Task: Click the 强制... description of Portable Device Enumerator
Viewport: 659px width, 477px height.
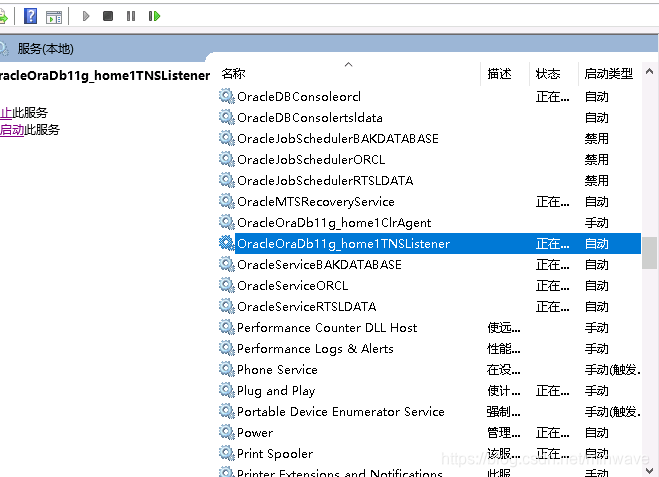Action: pos(503,412)
